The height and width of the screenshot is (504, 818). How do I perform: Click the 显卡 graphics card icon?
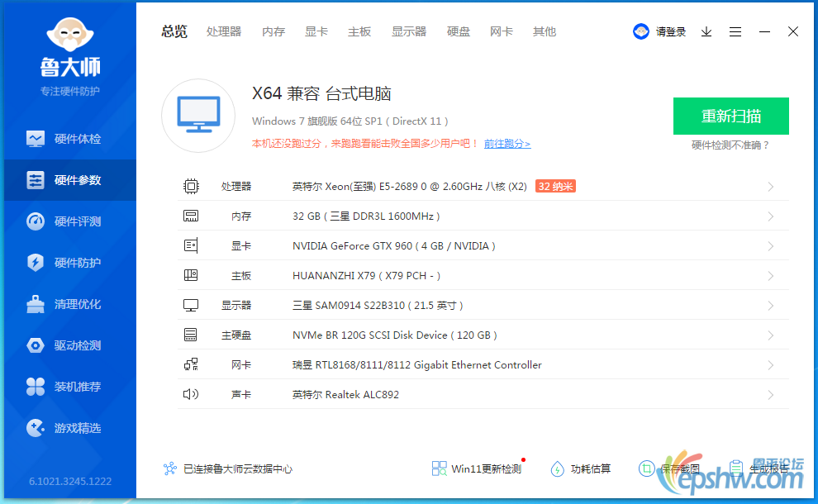pos(191,245)
